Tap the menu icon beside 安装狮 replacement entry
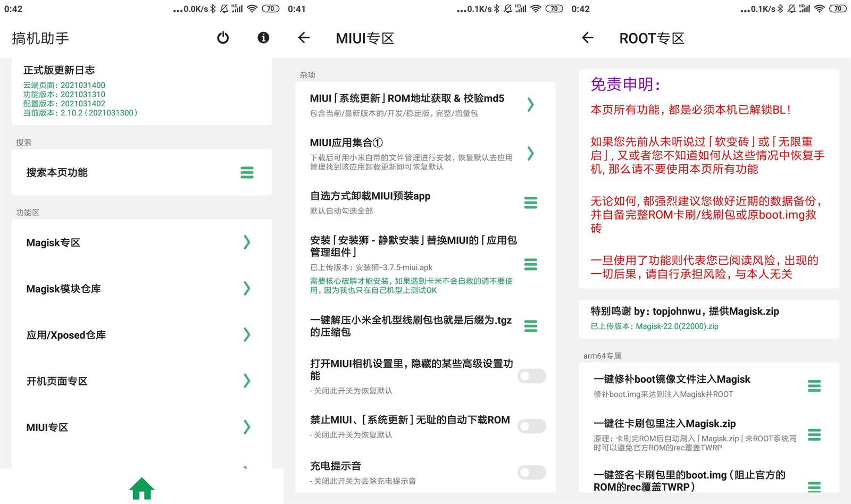The width and height of the screenshot is (851, 504). 530,264
